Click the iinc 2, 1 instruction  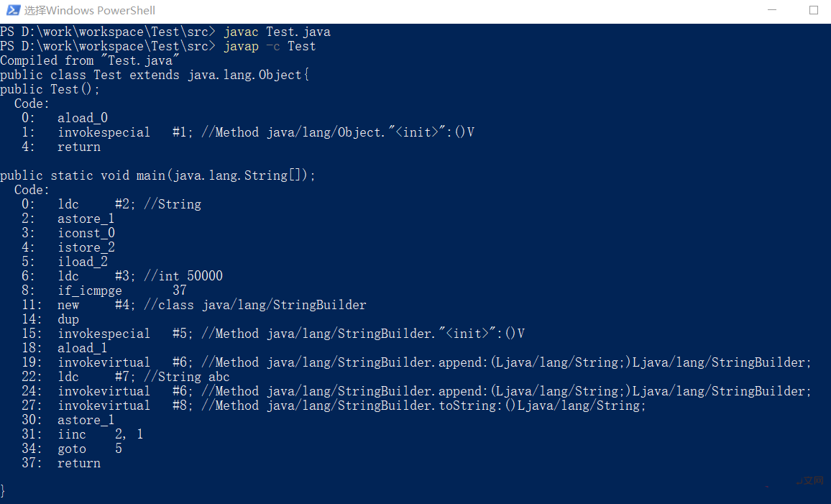(x=100, y=434)
